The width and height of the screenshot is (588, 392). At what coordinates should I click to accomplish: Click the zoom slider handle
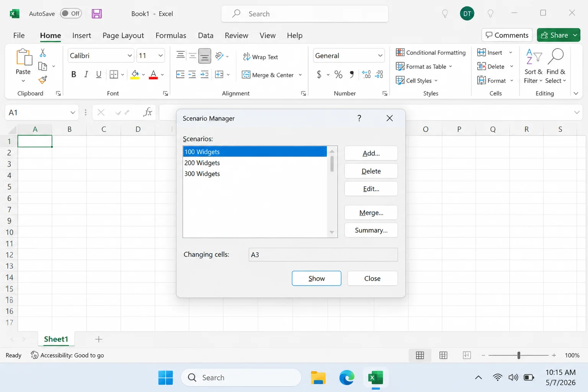click(x=519, y=355)
